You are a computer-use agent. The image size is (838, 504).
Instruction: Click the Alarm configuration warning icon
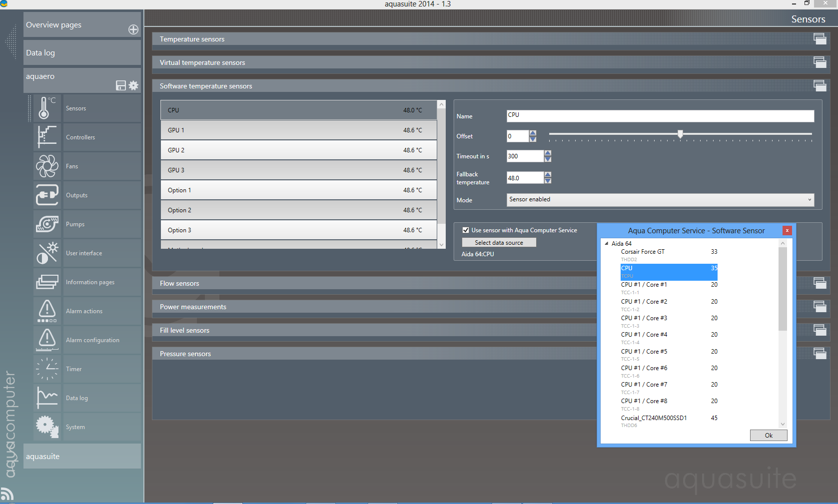pyautogui.click(x=47, y=340)
